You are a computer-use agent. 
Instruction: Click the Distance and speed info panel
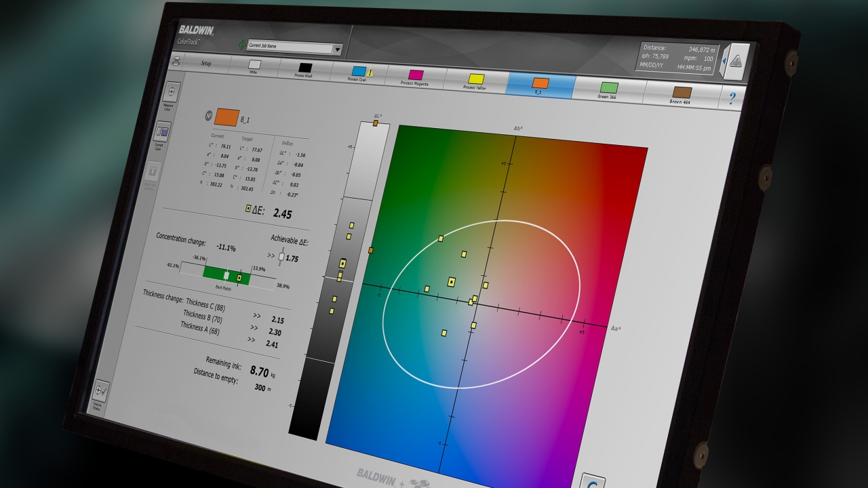click(x=677, y=58)
